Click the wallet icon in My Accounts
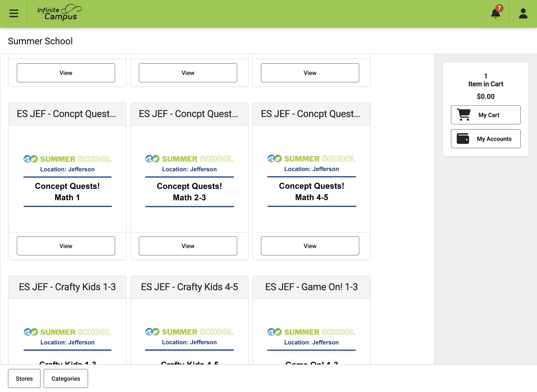537x392 pixels. 463,138
